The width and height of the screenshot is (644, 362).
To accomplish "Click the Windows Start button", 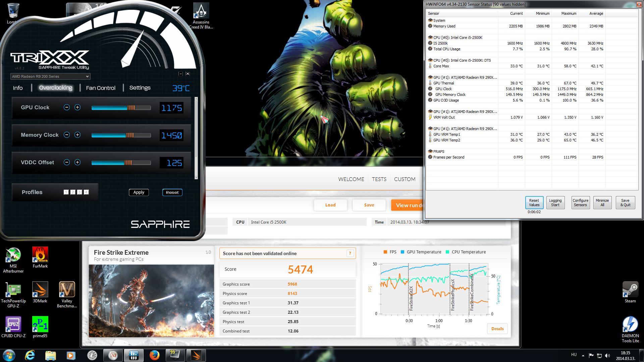I will (9, 355).
